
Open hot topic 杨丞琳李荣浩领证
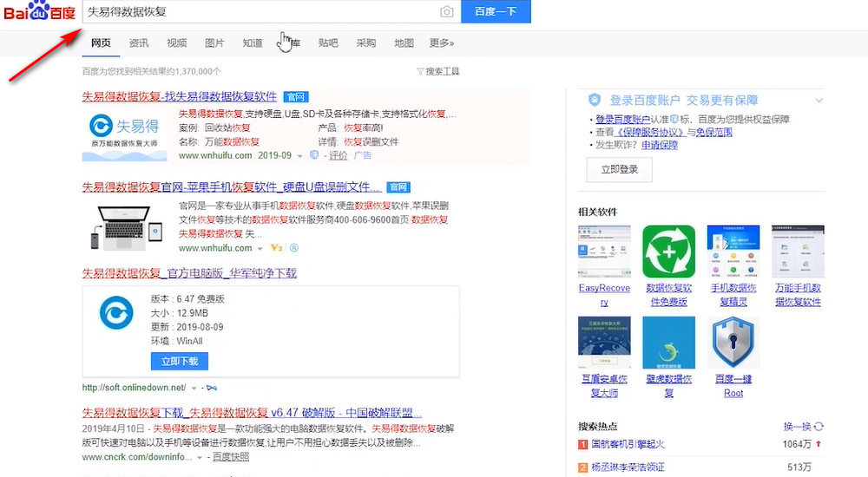628,467
